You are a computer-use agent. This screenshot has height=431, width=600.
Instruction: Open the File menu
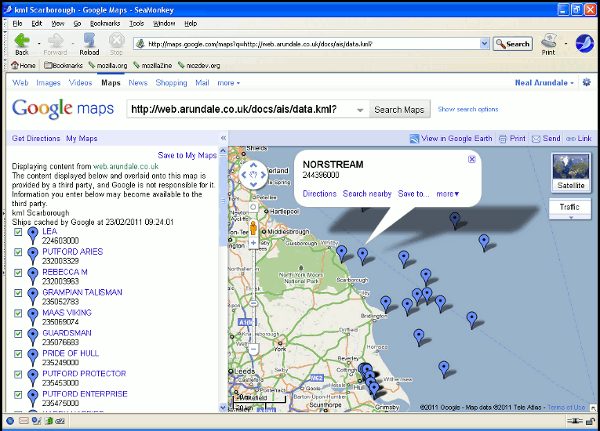(18, 23)
